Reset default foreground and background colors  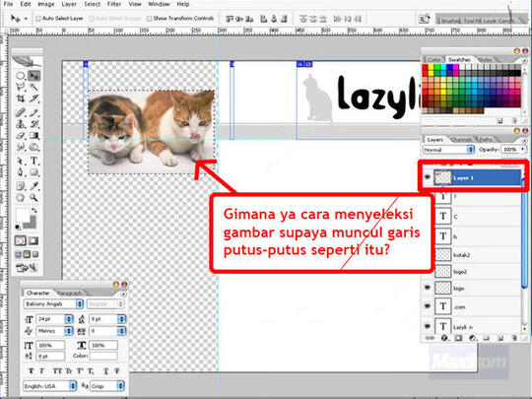[18, 227]
